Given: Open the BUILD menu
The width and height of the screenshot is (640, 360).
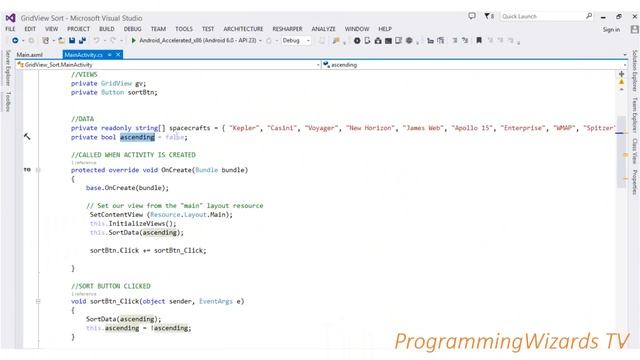Looking at the screenshot, I should [x=107, y=29].
